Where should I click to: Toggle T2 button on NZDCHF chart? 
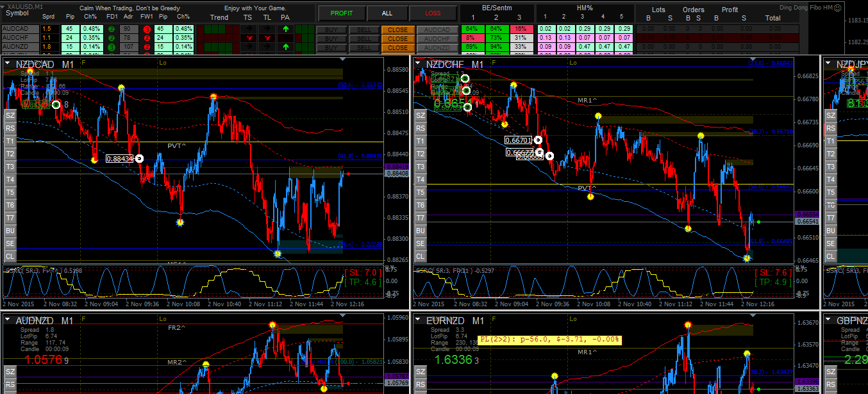[420, 154]
